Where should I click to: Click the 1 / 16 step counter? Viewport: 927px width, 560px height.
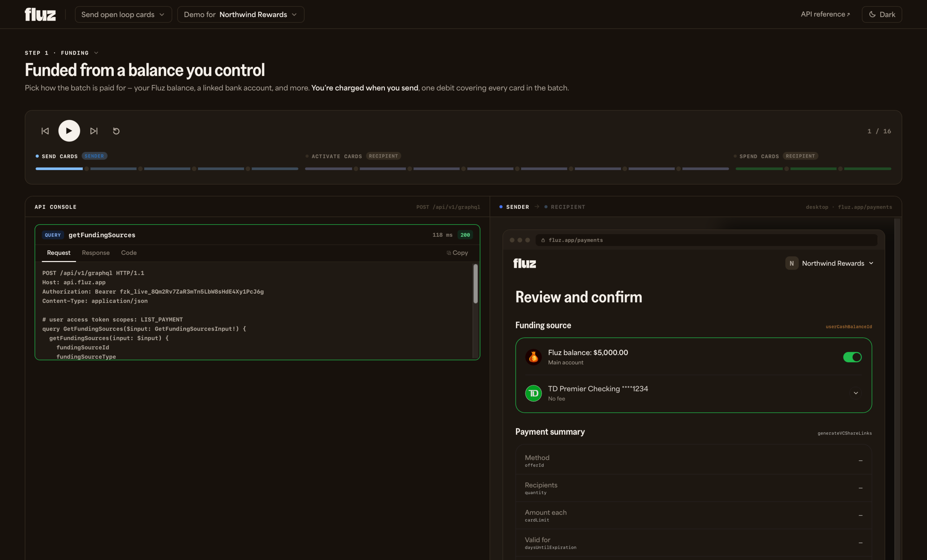pyautogui.click(x=879, y=131)
